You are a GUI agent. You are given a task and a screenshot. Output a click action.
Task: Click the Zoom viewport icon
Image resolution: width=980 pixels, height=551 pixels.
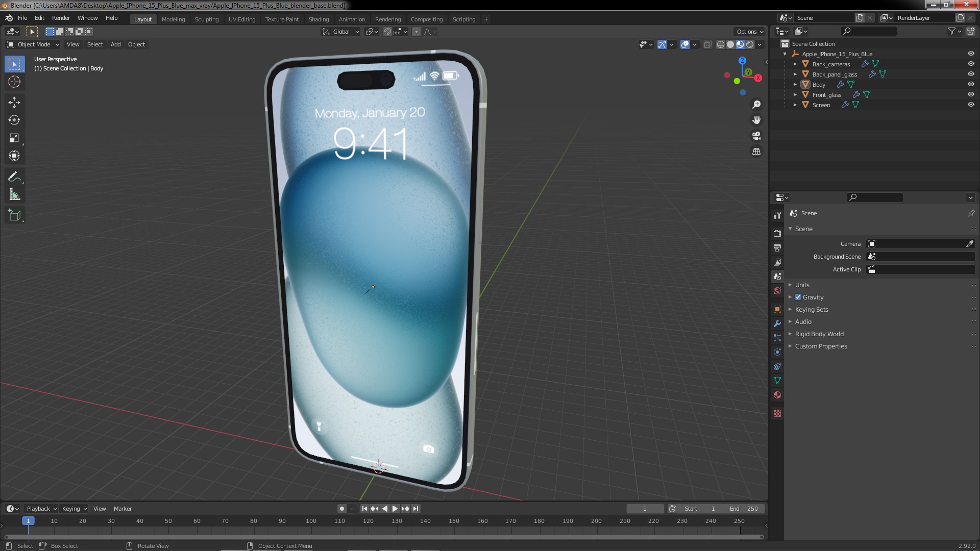point(756,105)
